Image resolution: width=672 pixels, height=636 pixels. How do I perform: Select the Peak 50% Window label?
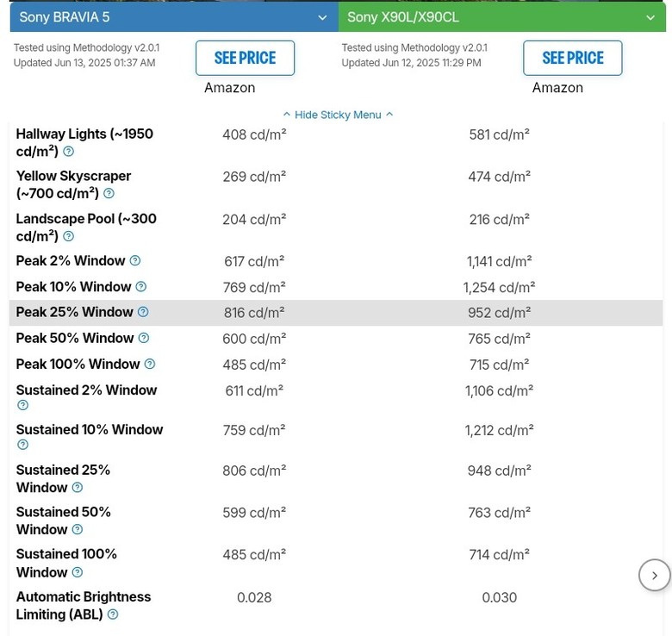(x=75, y=338)
